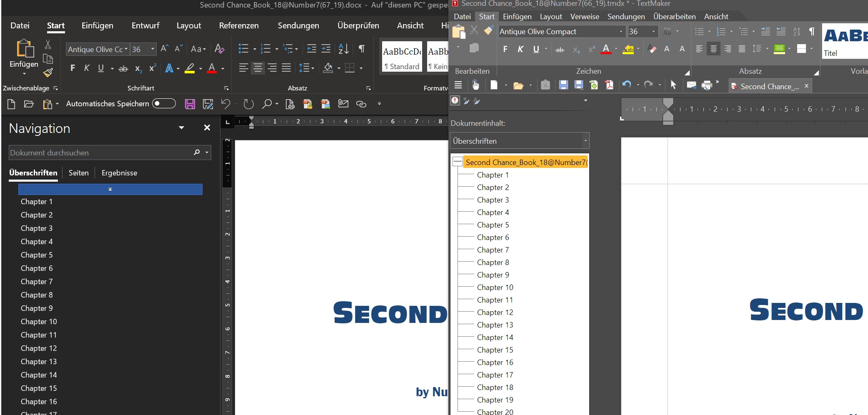Click Format Painter brush in Word

[x=48, y=73]
